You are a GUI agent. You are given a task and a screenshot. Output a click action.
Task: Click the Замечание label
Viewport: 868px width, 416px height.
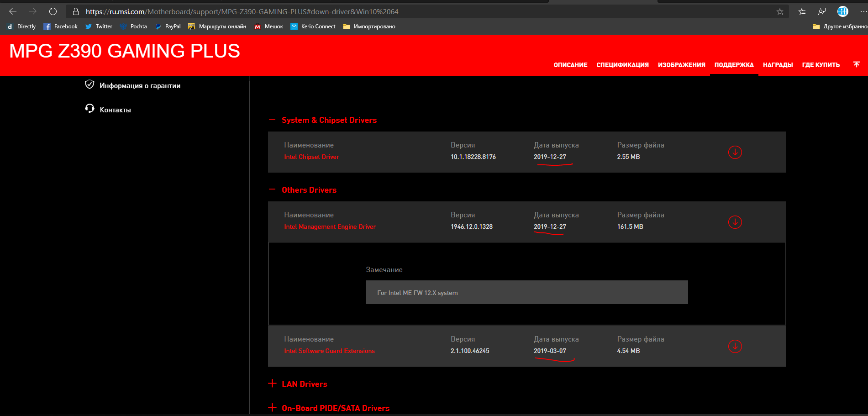point(384,270)
